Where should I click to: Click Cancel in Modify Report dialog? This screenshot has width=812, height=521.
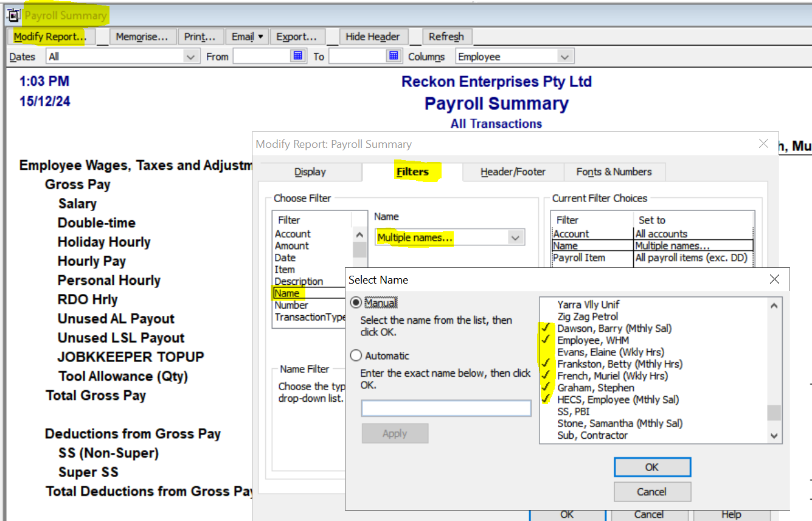click(x=648, y=514)
